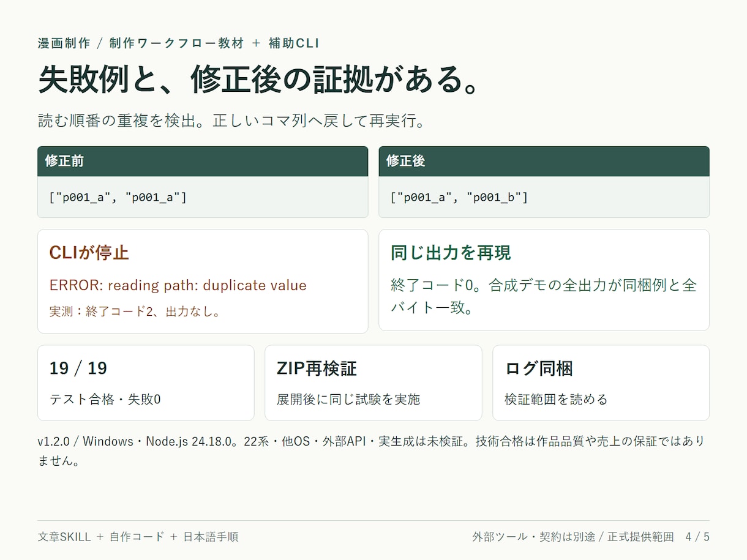Click the code ["p001_a", "p001_a"]
This screenshot has width=747, height=560.
(x=118, y=197)
